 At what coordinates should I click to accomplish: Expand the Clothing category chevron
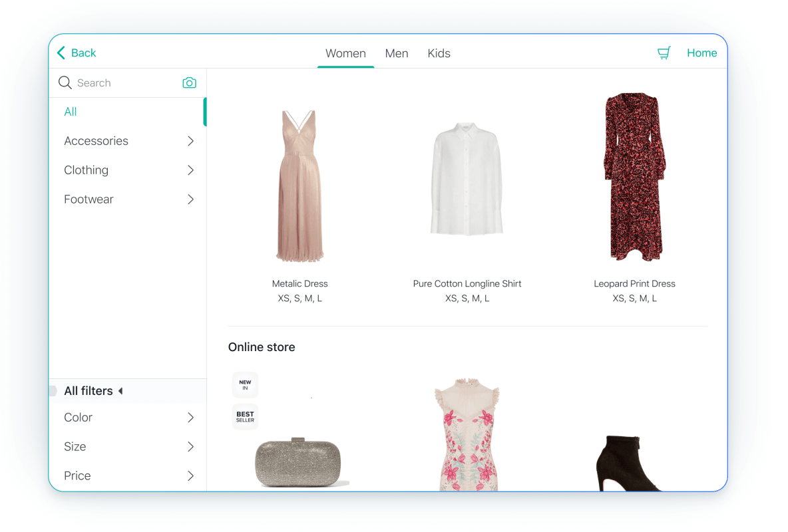(190, 170)
